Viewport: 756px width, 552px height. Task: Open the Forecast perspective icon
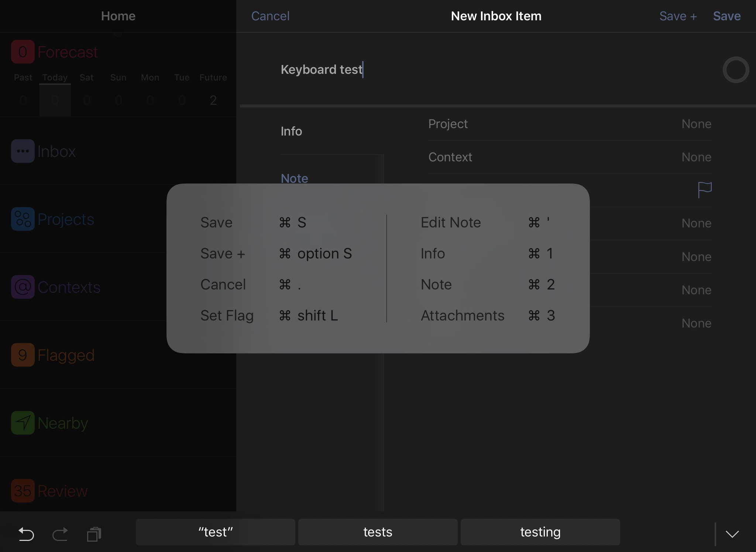pos(23,52)
